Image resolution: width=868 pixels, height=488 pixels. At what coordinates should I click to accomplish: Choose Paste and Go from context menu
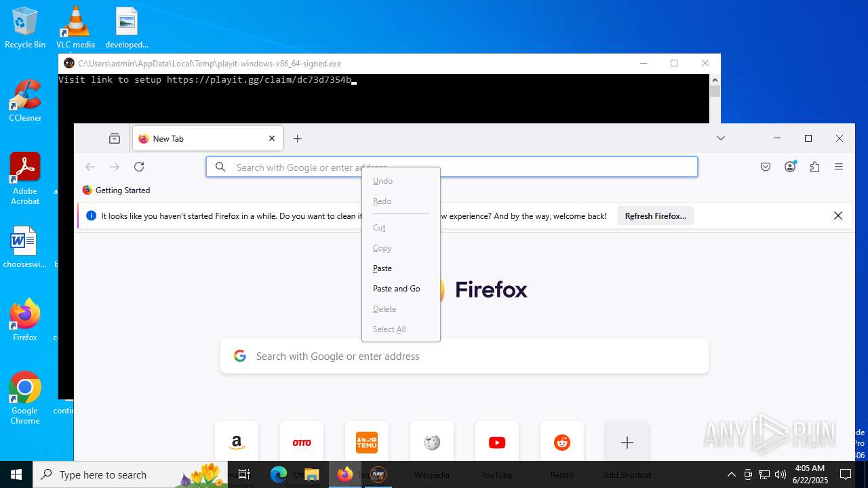401,289
